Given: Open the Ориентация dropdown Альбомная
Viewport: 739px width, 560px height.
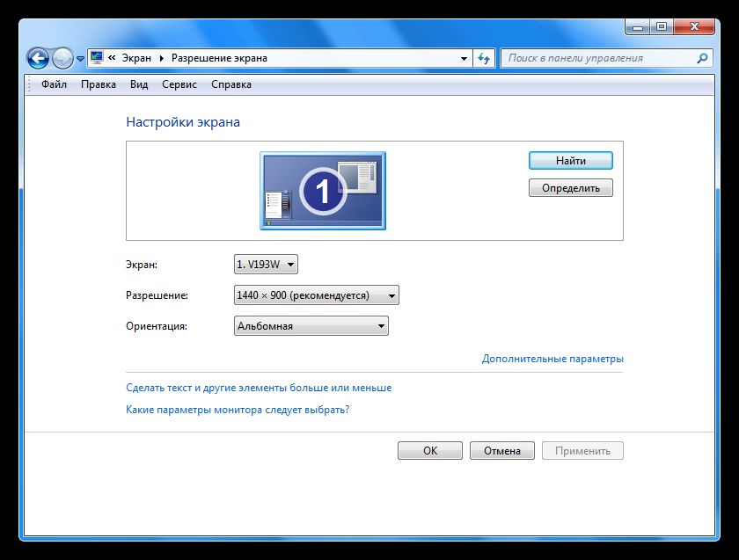Looking at the screenshot, I should (311, 326).
